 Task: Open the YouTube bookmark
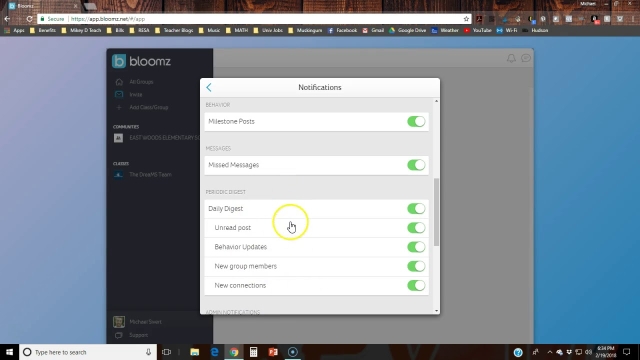coord(478,30)
